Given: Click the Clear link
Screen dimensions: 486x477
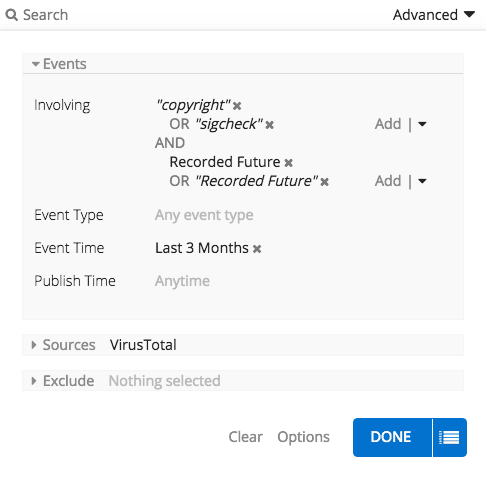Looking at the screenshot, I should tap(246, 437).
